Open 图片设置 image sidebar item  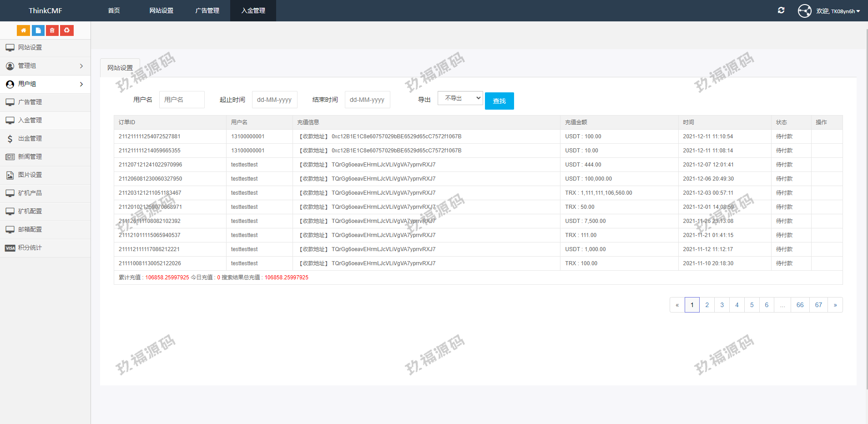[x=30, y=175]
